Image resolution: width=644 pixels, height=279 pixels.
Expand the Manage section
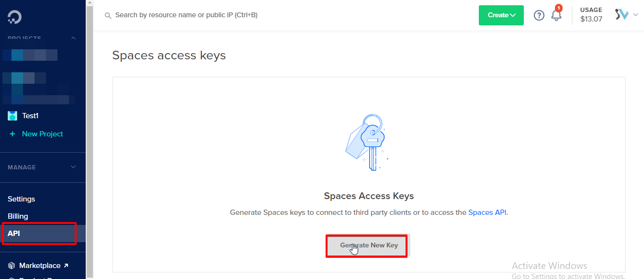73,167
